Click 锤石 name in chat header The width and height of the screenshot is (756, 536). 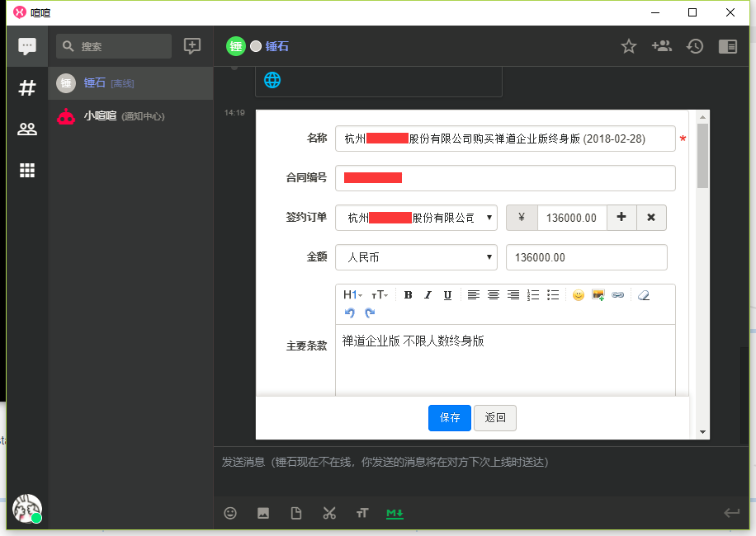[276, 46]
